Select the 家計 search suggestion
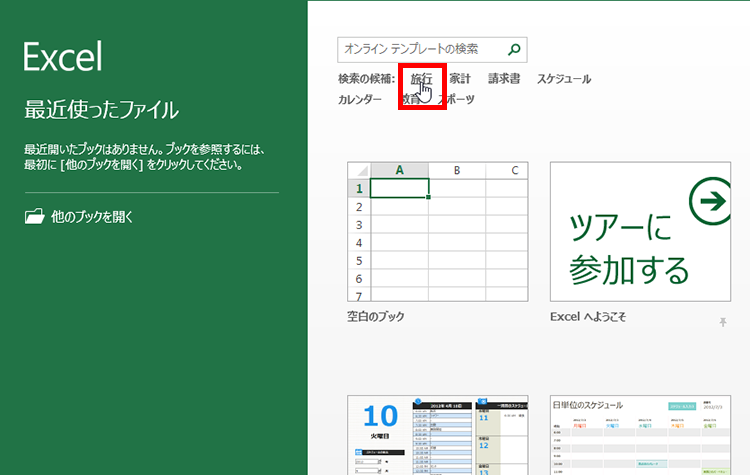750x475 pixels. (x=460, y=79)
